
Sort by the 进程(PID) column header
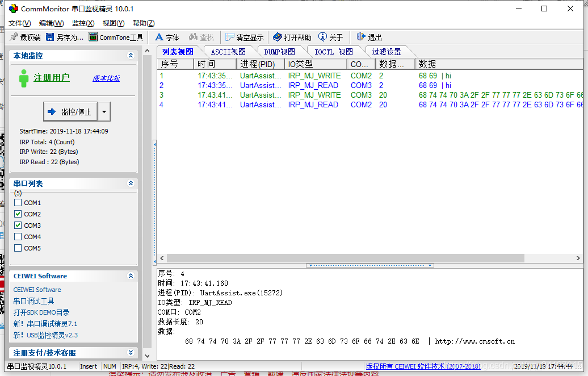tap(261, 64)
